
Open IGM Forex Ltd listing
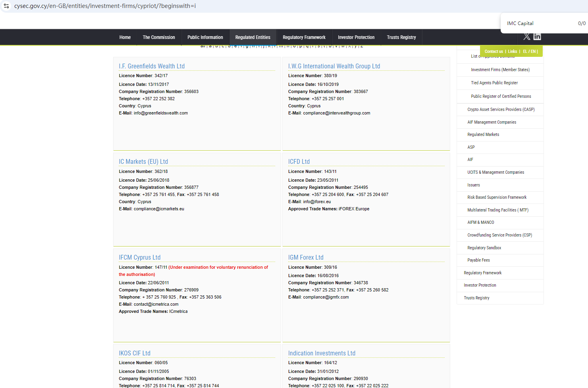(305, 258)
